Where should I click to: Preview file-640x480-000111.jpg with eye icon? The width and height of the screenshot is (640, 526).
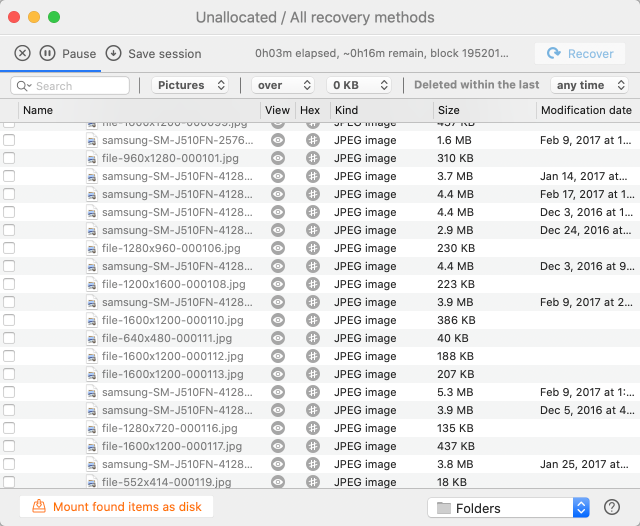click(278, 338)
